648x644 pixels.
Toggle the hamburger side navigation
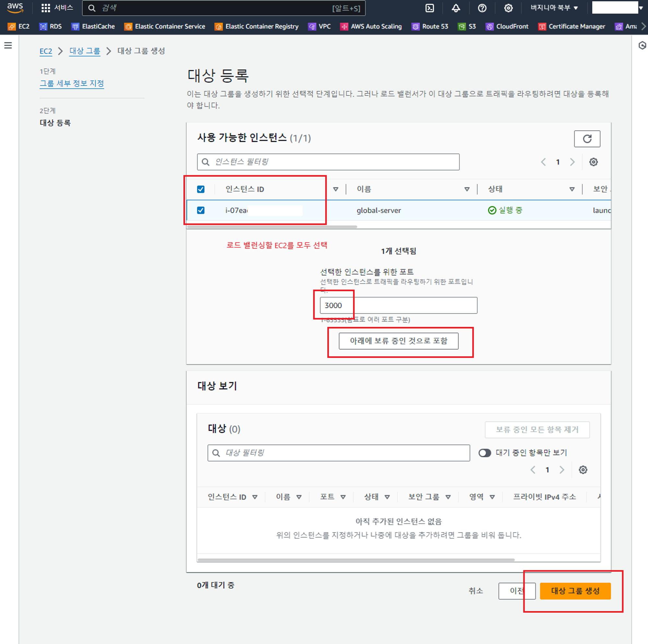point(8,45)
